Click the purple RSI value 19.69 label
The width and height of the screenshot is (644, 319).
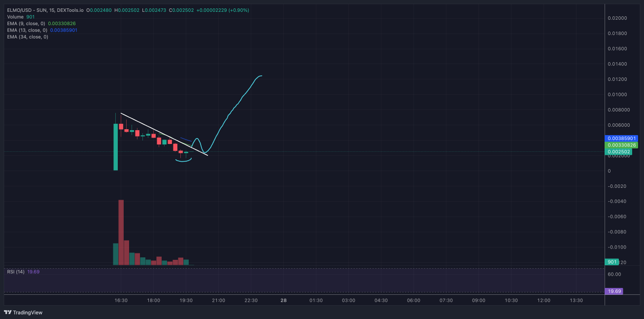point(614,291)
